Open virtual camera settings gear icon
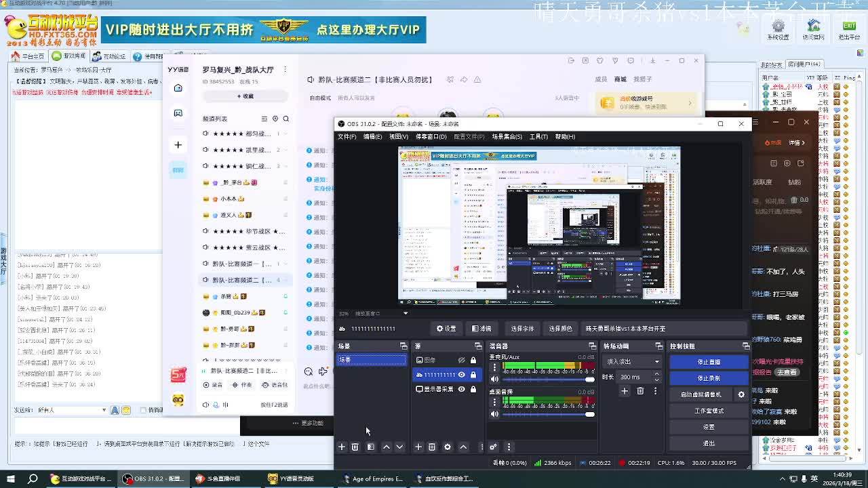This screenshot has width=868, height=488. 741,394
